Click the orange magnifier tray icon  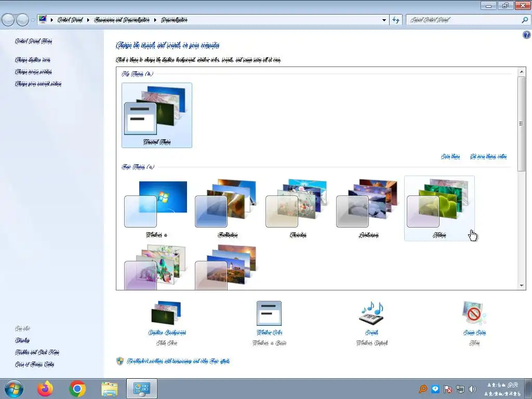[423, 389]
